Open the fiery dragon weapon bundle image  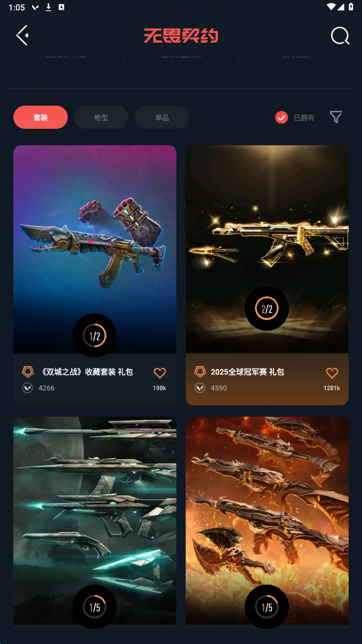click(x=267, y=521)
